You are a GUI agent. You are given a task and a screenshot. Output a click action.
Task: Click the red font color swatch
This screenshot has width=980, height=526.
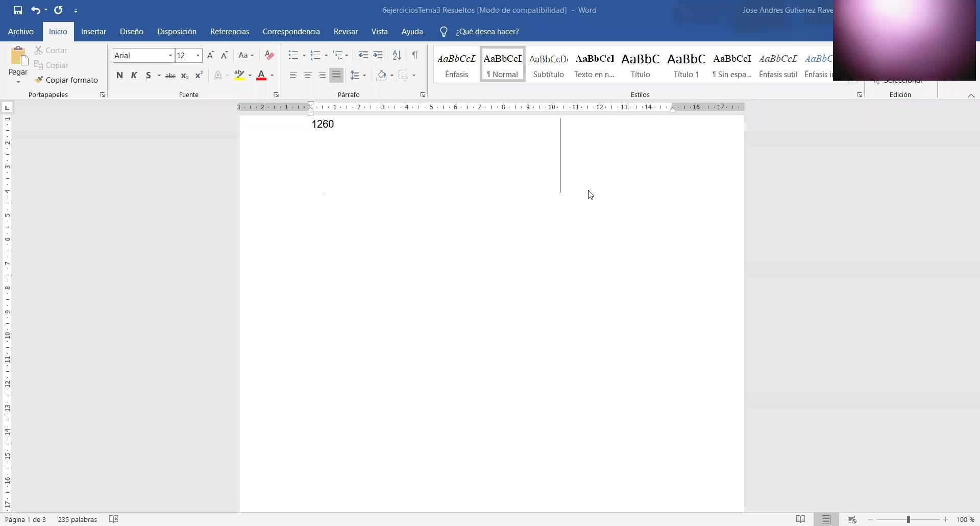tap(261, 76)
